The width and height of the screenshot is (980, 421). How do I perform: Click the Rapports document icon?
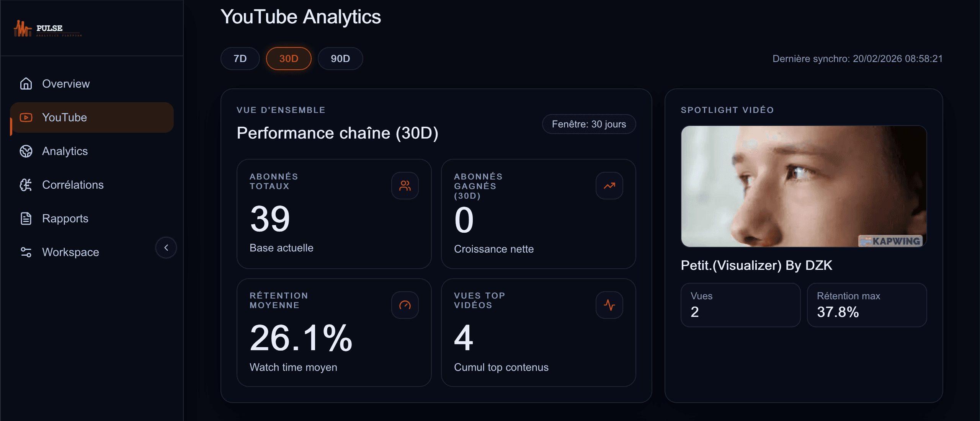click(x=26, y=219)
